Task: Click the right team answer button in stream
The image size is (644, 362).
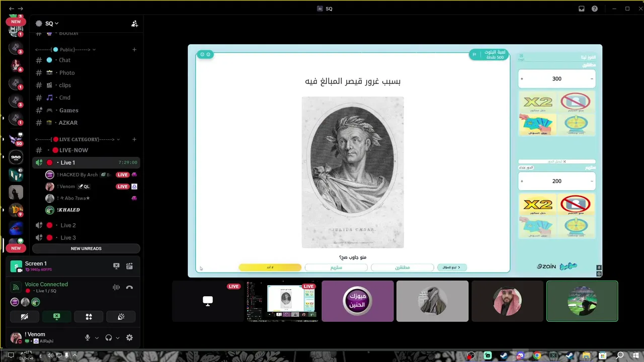Action: pyautogui.click(x=402, y=267)
